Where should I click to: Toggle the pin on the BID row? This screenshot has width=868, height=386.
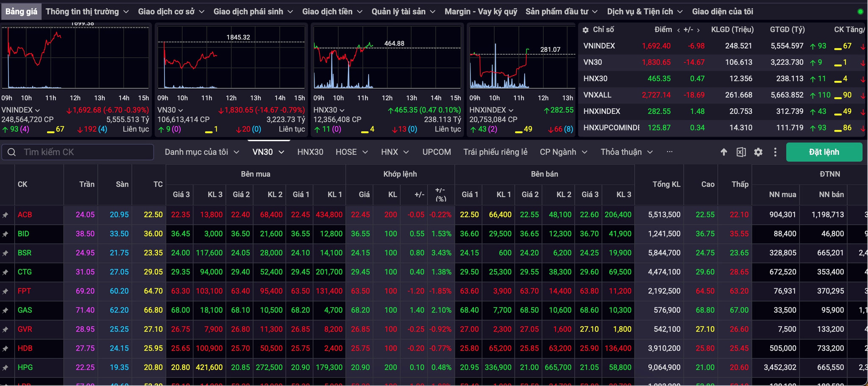[5, 234]
